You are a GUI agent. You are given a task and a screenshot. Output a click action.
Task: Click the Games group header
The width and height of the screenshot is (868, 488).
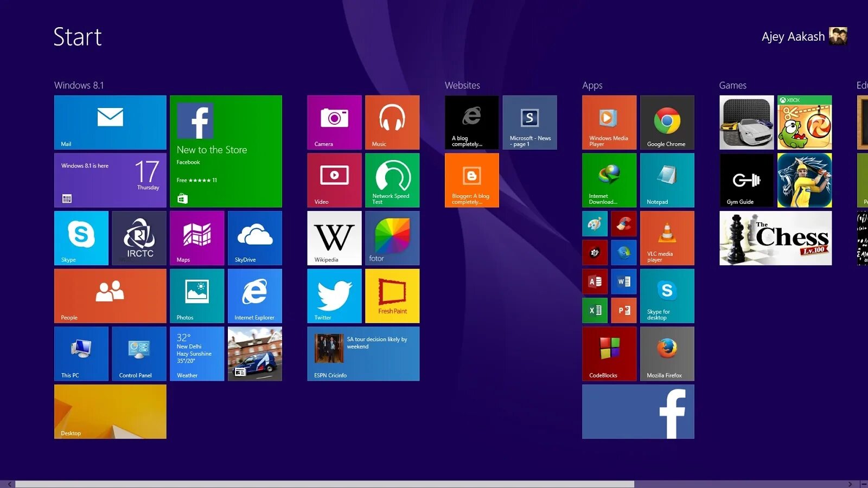(x=733, y=85)
